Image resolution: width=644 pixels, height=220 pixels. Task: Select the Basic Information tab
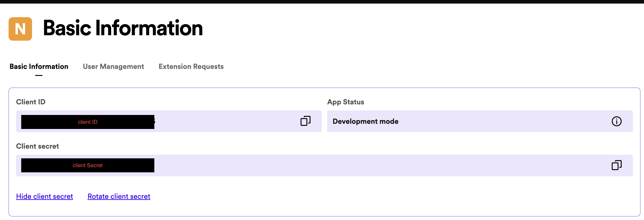(39, 66)
